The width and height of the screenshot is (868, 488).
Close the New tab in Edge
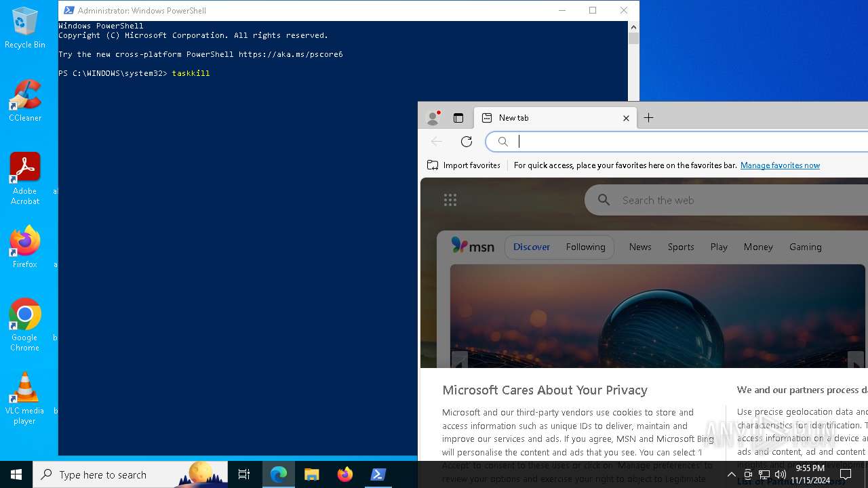(626, 118)
